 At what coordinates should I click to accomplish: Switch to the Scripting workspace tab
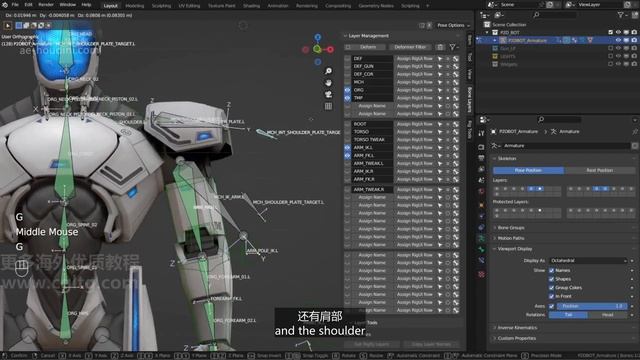[x=410, y=6]
